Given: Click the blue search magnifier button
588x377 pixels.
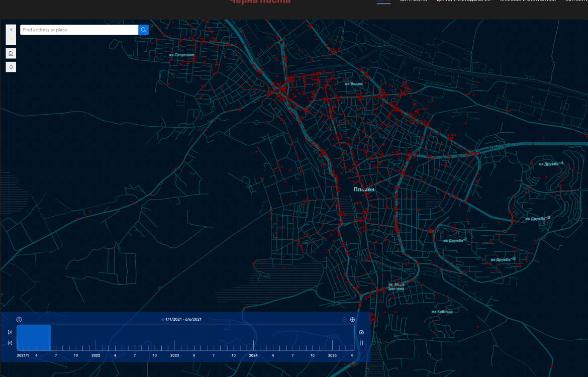Looking at the screenshot, I should (144, 30).
